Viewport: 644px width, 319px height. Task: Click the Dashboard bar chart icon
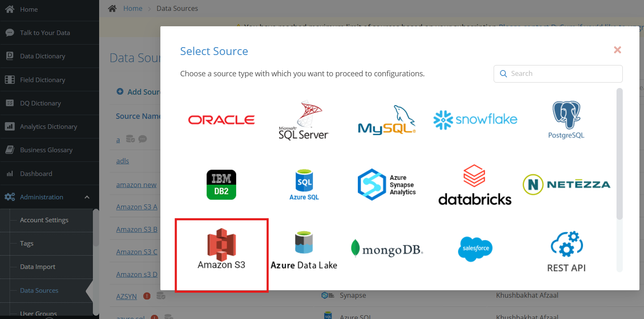[x=10, y=173]
